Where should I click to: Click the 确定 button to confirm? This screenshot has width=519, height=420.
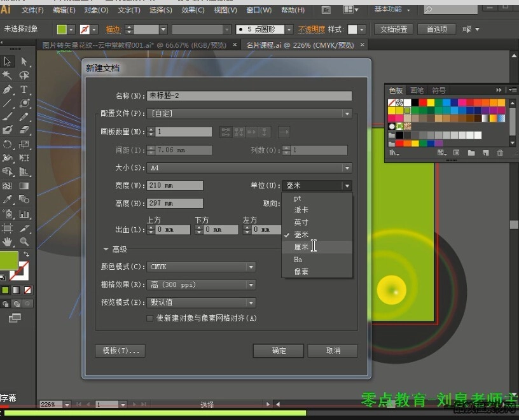(x=278, y=351)
